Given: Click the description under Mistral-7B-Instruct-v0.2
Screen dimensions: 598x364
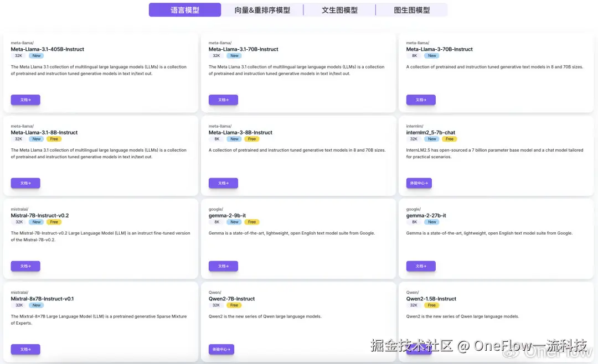Looking at the screenshot, I should 100,236.
